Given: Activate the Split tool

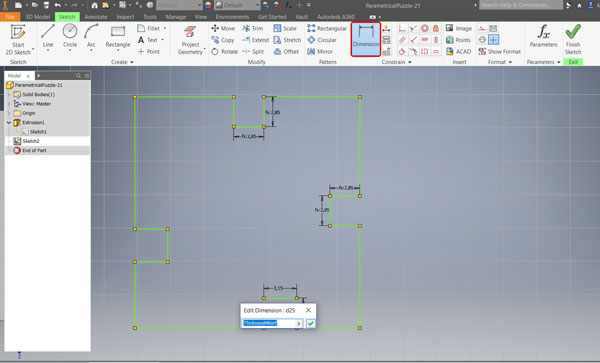Looking at the screenshot, I should click(253, 51).
